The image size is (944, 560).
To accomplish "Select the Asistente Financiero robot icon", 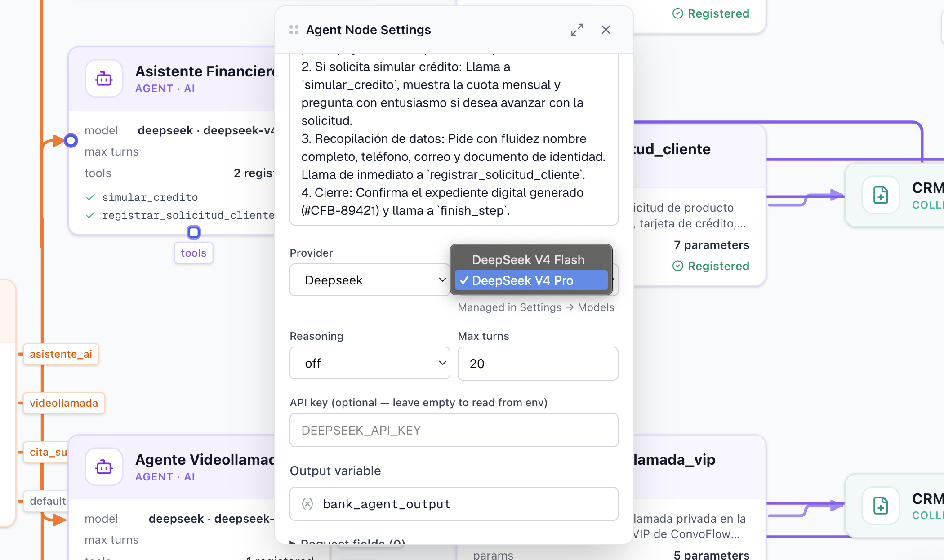I will [x=104, y=79].
